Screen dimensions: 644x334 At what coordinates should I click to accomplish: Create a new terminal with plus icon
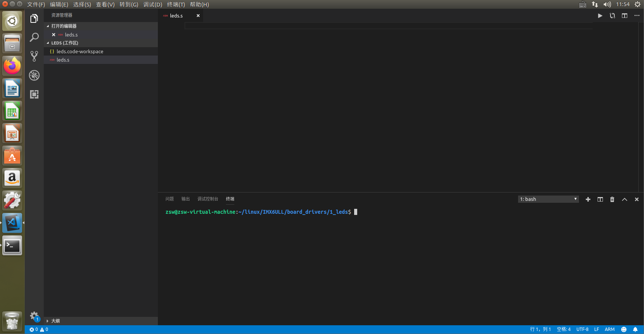pos(588,199)
